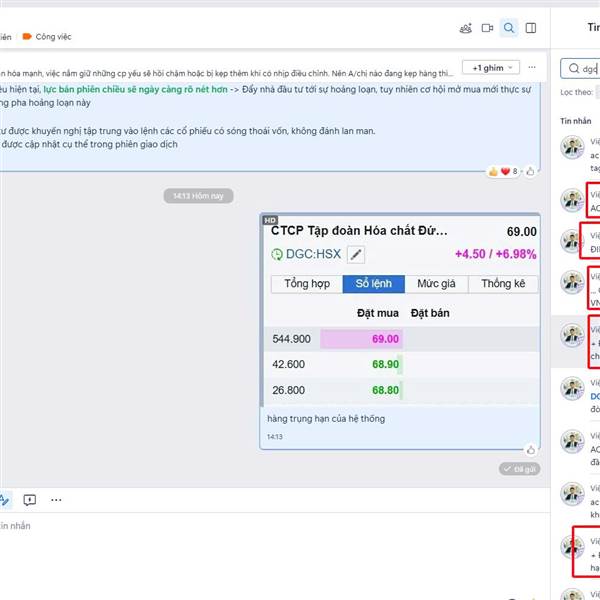Image resolution: width=600 pixels, height=600 pixels.
Task: Click the Đã gửi sent status
Action: 519,469
